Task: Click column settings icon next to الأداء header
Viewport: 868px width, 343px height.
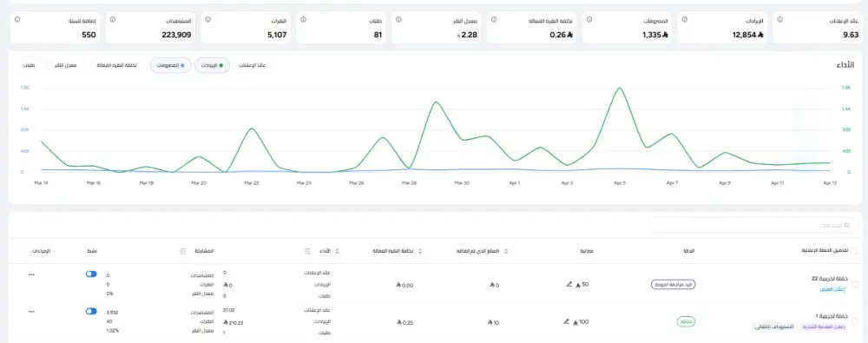Action: pos(308,251)
